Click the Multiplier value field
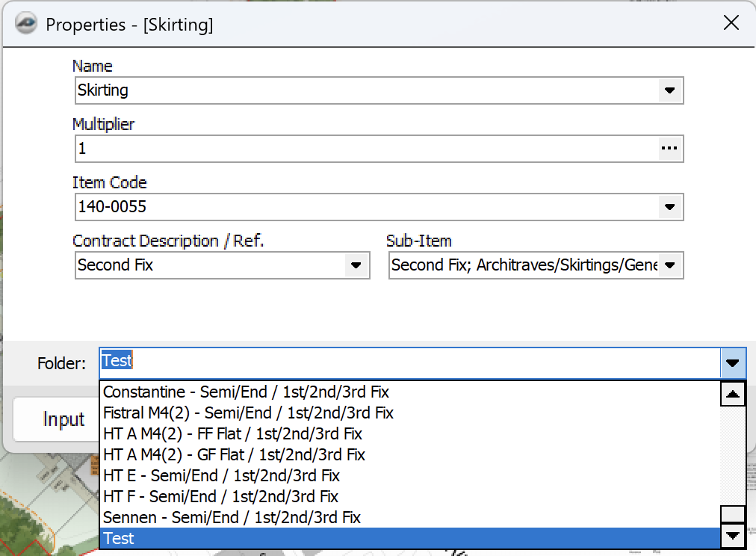 pyautogui.click(x=366, y=149)
